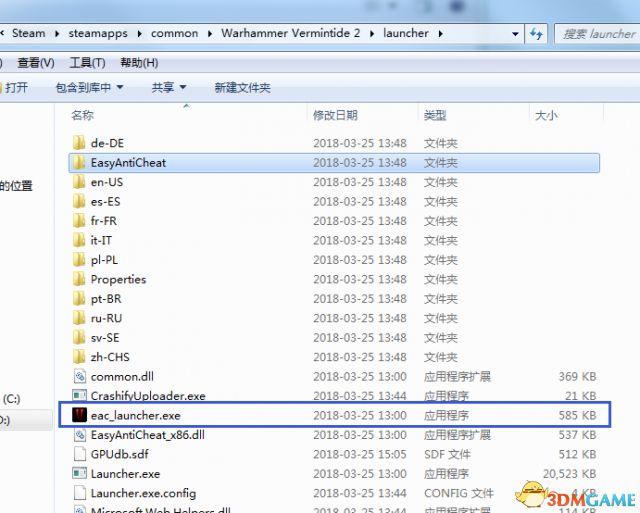This screenshot has width=640, height=513.
Task: Open the de-DE folder icon
Action: click(79, 143)
